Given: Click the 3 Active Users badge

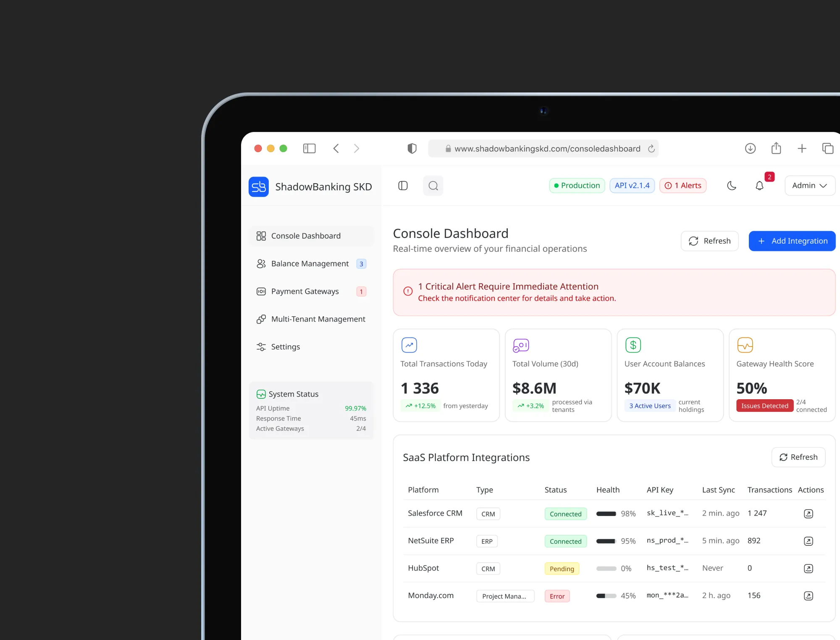Looking at the screenshot, I should tap(650, 406).
